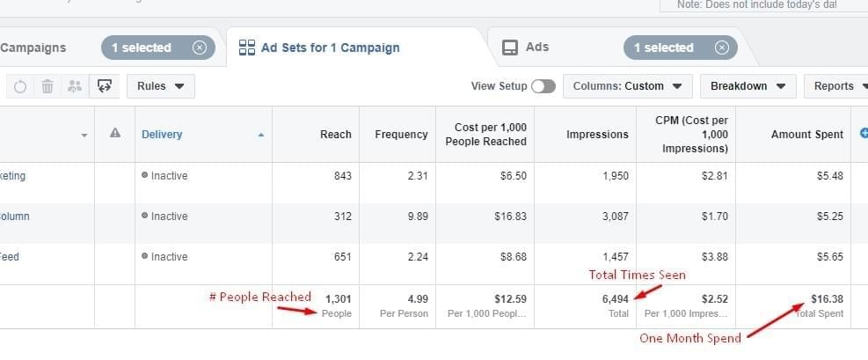
Task: Expand the Breakdown dropdown
Action: click(748, 86)
